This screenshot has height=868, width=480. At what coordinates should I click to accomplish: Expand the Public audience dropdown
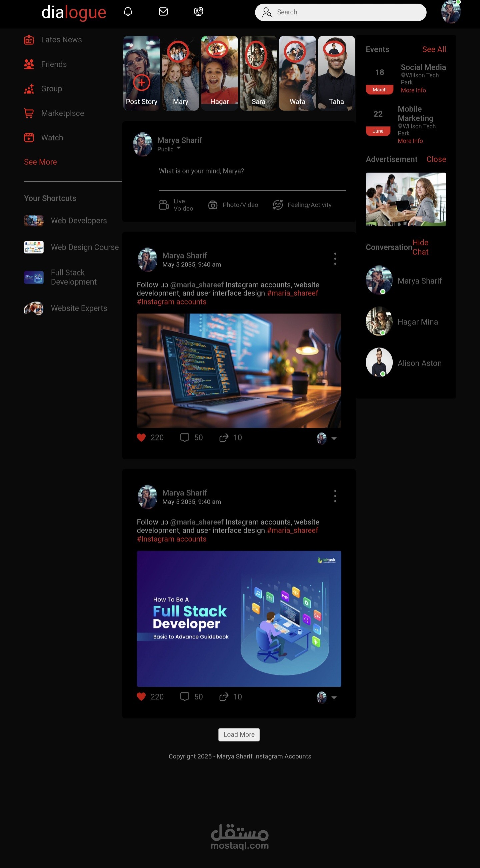(x=179, y=148)
